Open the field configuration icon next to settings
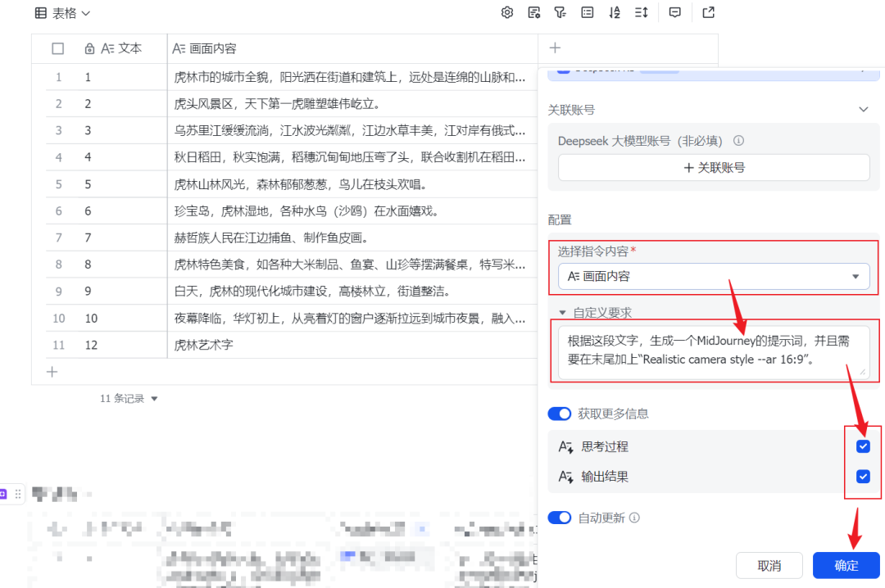The width and height of the screenshot is (885, 588). (533, 12)
